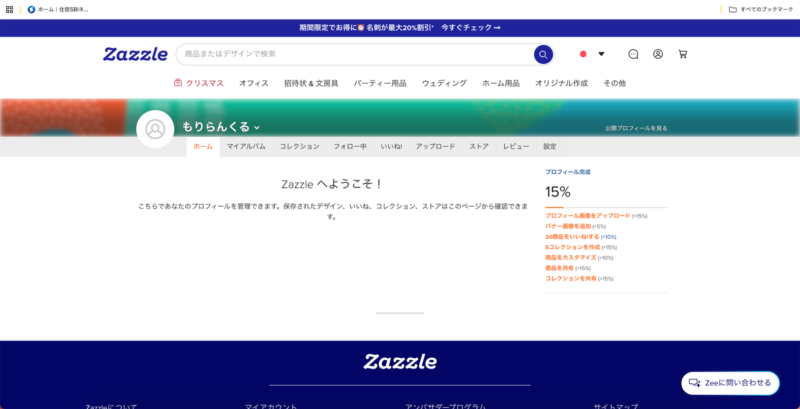Viewport: 800px width, 409px height.
Task: Click the Zeeに問い合わせる chat button
Action: [730, 383]
